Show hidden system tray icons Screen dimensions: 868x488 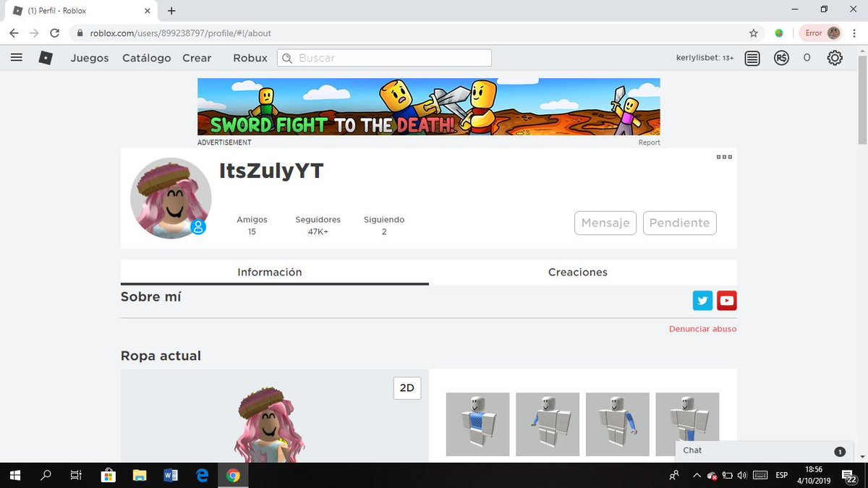pos(697,475)
